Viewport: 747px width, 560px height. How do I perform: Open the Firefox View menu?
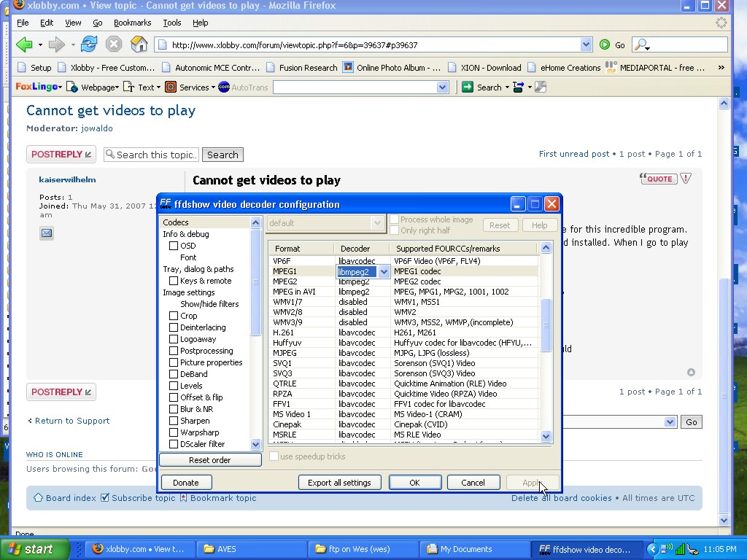[73, 23]
